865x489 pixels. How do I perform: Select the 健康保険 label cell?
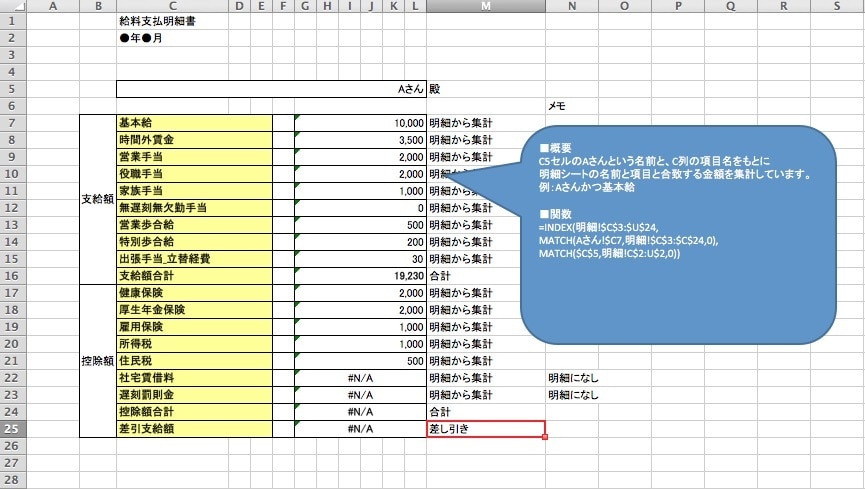[x=194, y=293]
